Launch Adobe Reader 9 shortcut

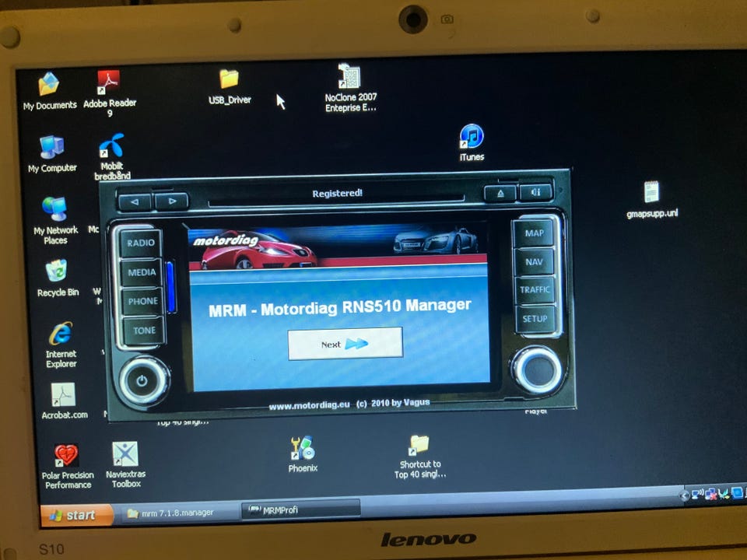coord(109,93)
